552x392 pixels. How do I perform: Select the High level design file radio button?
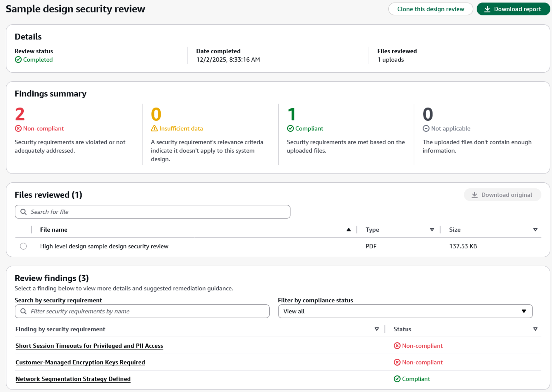[23, 246]
